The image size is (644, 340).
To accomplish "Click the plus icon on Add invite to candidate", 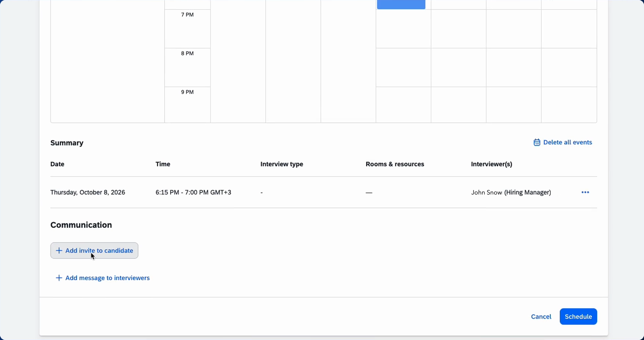I will tap(59, 250).
